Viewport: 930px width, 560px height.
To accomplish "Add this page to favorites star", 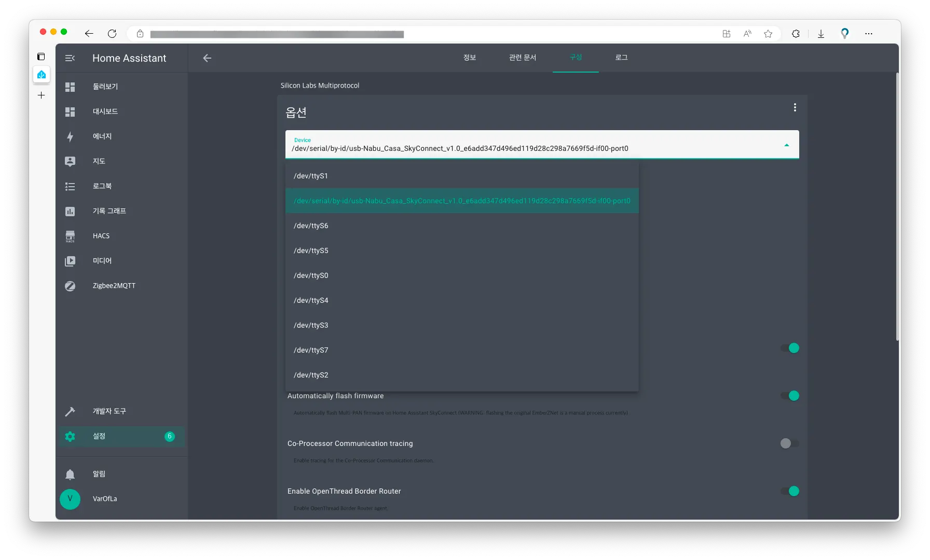I will (x=768, y=34).
